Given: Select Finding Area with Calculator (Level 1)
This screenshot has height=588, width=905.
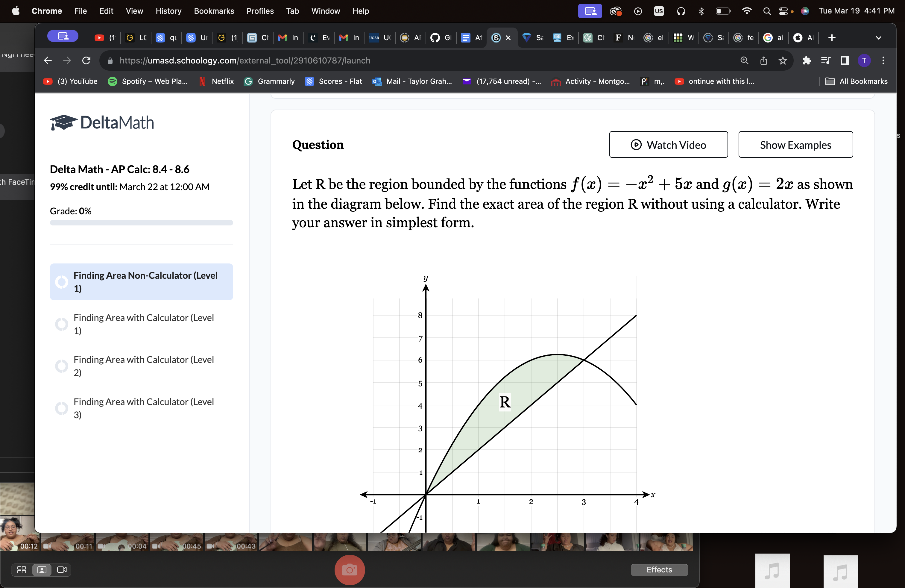Looking at the screenshot, I should (x=143, y=324).
